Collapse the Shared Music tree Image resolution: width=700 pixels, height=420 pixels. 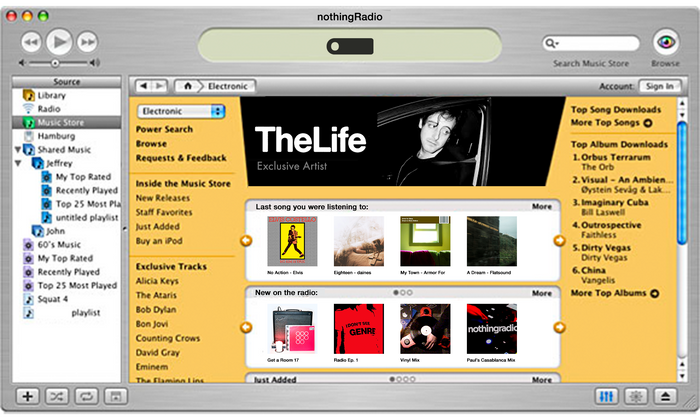(x=17, y=150)
